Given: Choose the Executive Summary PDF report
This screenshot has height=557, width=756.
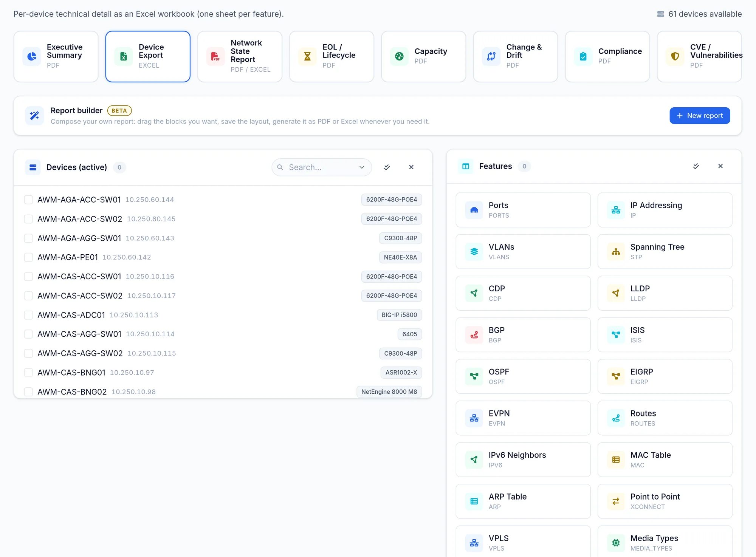Looking at the screenshot, I should [56, 56].
